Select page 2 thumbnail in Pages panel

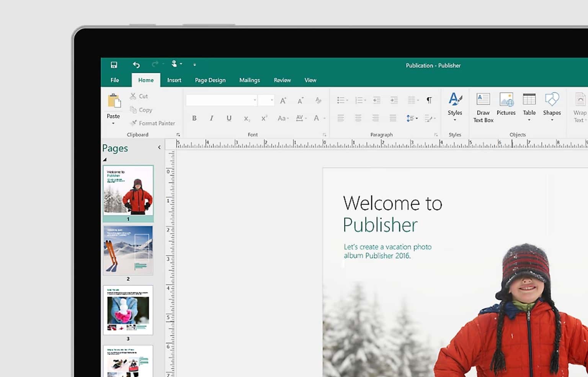[128, 250]
